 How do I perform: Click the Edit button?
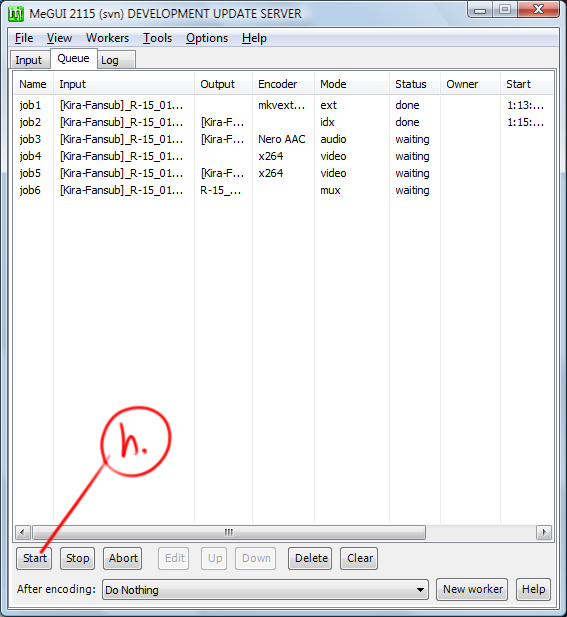174,558
